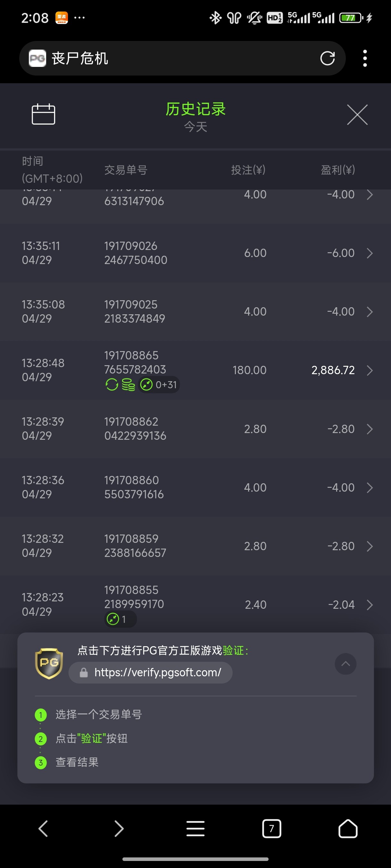Tap the PG site icon in address bar

pos(37,58)
